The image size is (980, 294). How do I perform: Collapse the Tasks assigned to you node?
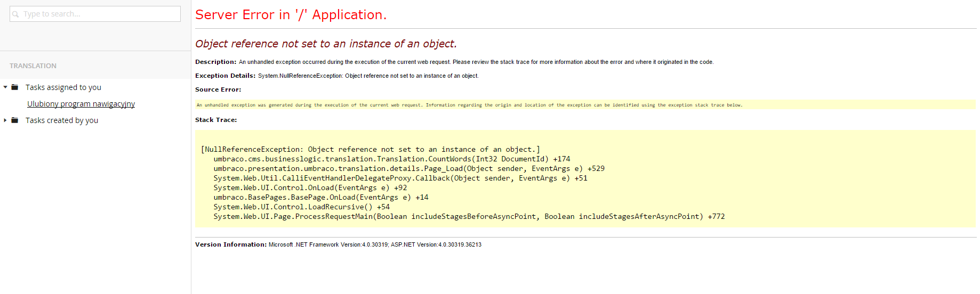tap(5, 87)
